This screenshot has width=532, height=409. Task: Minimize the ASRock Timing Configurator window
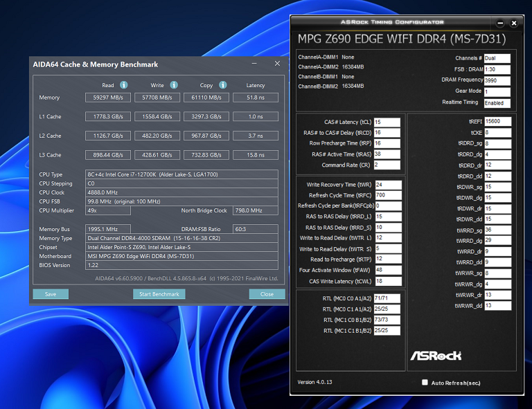click(x=500, y=23)
